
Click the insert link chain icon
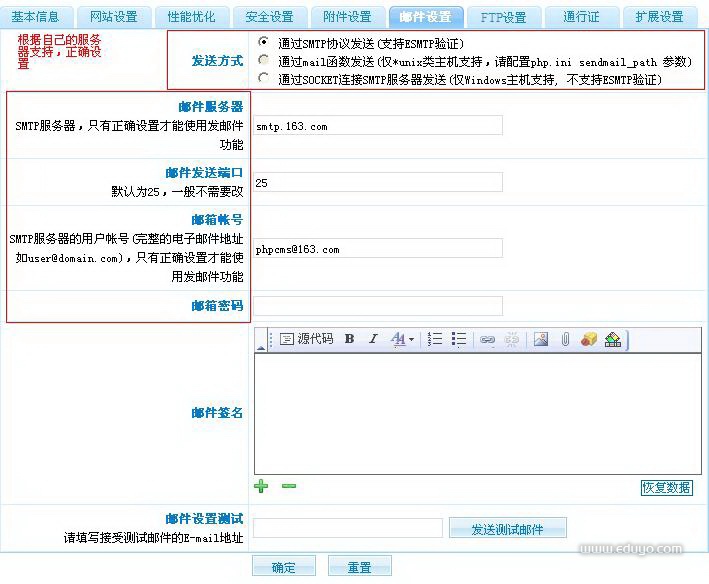[487, 340]
